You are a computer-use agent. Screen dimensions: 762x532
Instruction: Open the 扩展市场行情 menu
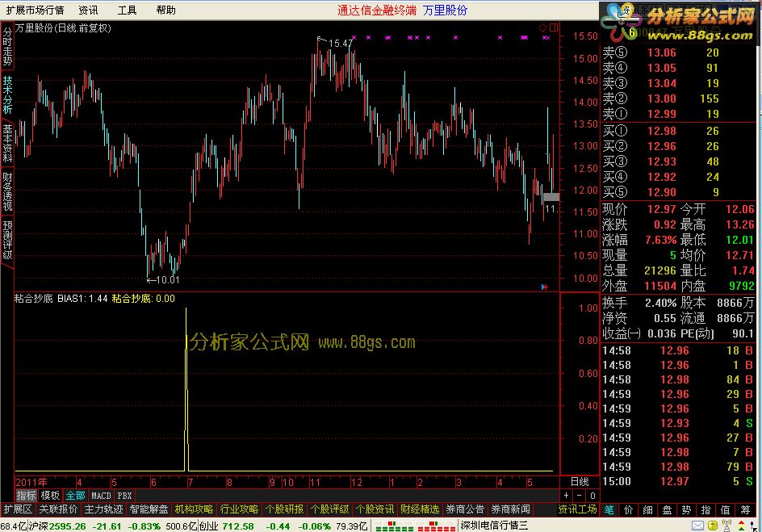(35, 10)
